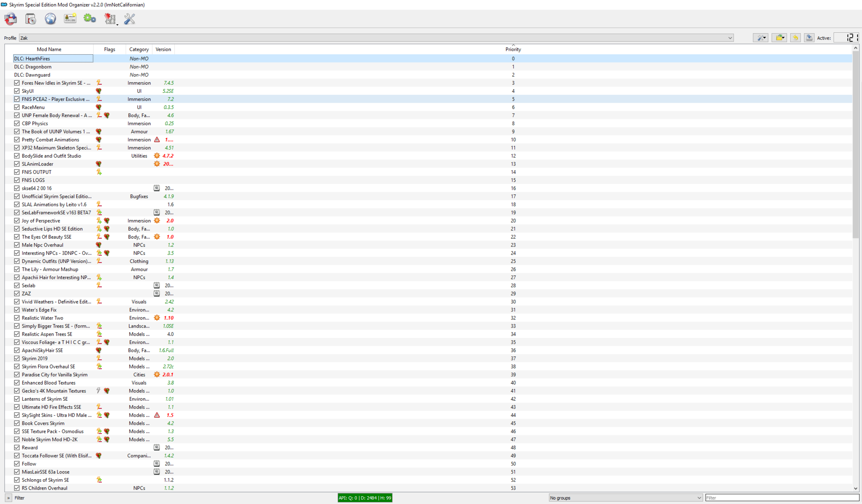Select the FNIS LOGS entry
Screen dimensions: 862x504
click(33, 180)
